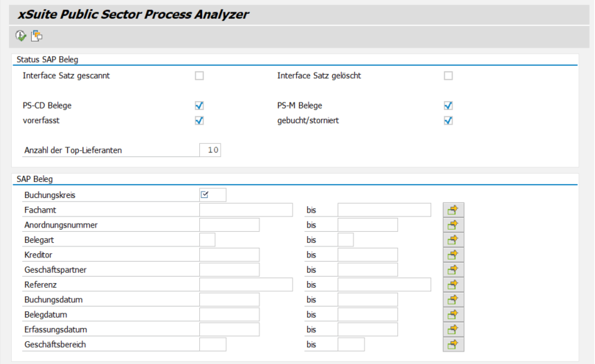Open multiple selection for Erfassungsdatum
The image size is (595, 364).
pyautogui.click(x=453, y=329)
